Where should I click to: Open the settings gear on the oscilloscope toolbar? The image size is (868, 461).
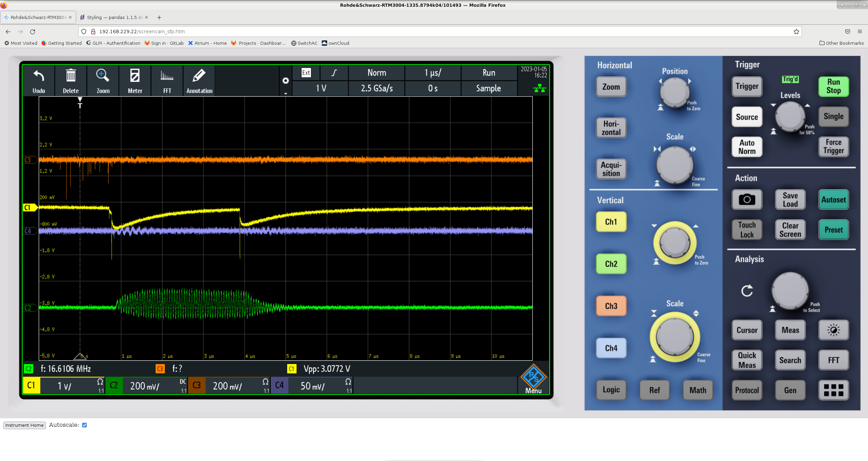point(285,81)
